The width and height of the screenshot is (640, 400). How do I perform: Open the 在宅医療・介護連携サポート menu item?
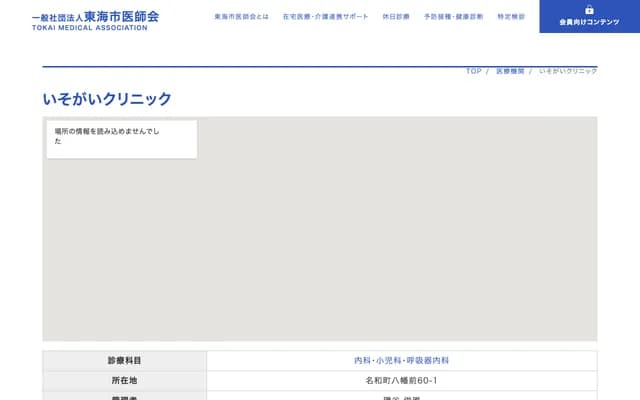tap(325, 17)
